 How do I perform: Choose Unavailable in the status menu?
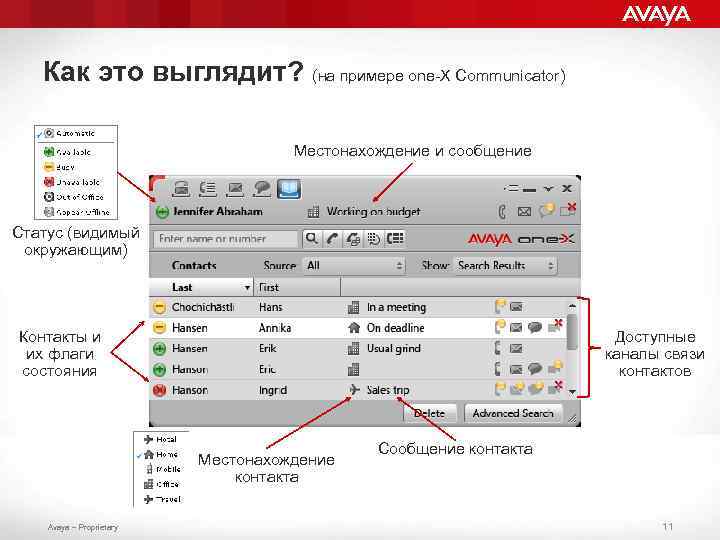(x=72, y=182)
